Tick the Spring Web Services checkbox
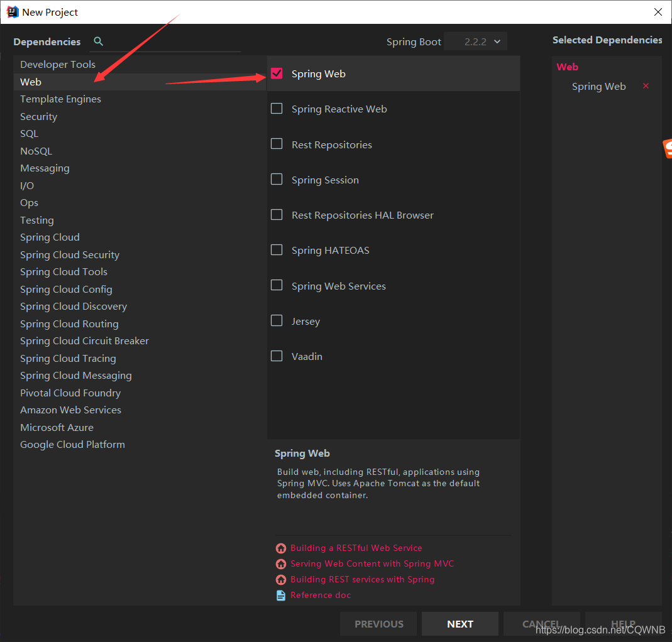Image resolution: width=672 pixels, height=642 pixels. click(277, 285)
